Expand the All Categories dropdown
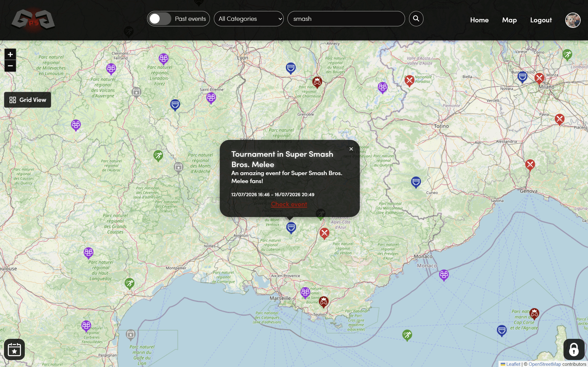The width and height of the screenshot is (588, 367). (248, 19)
